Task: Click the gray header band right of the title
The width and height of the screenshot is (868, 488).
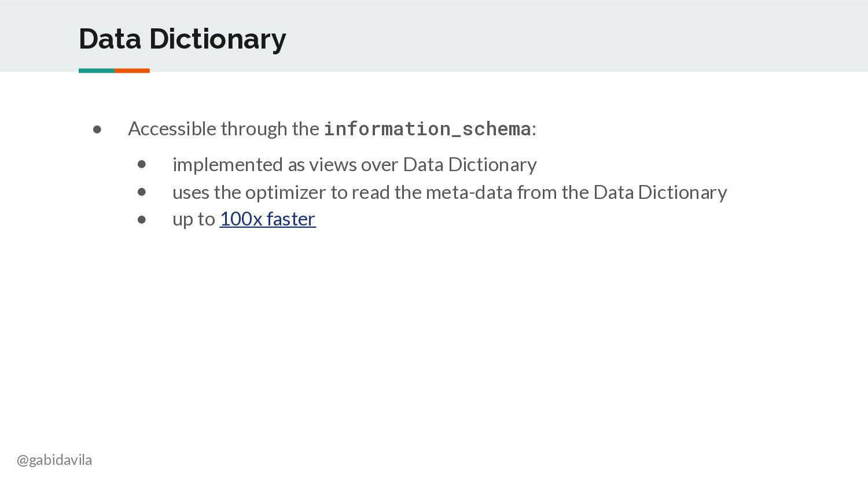Action: pyautogui.click(x=579, y=36)
